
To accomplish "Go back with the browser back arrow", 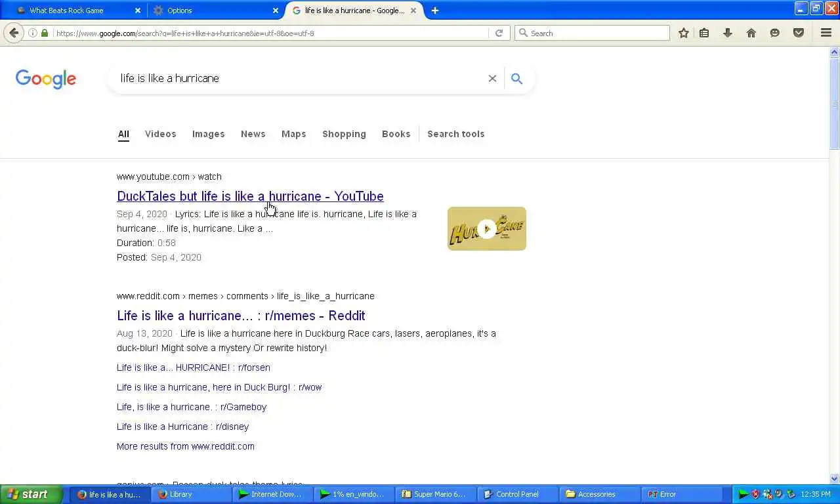I will (14, 33).
